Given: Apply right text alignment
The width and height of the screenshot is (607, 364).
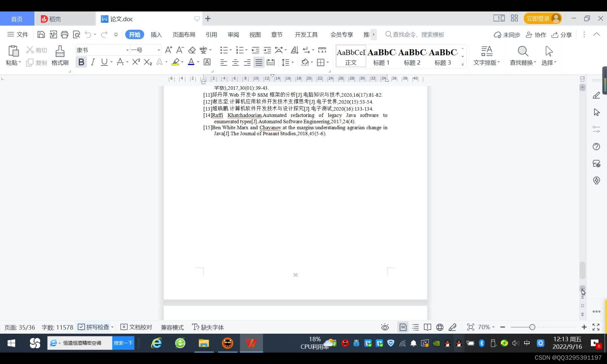Looking at the screenshot, I should (247, 62).
